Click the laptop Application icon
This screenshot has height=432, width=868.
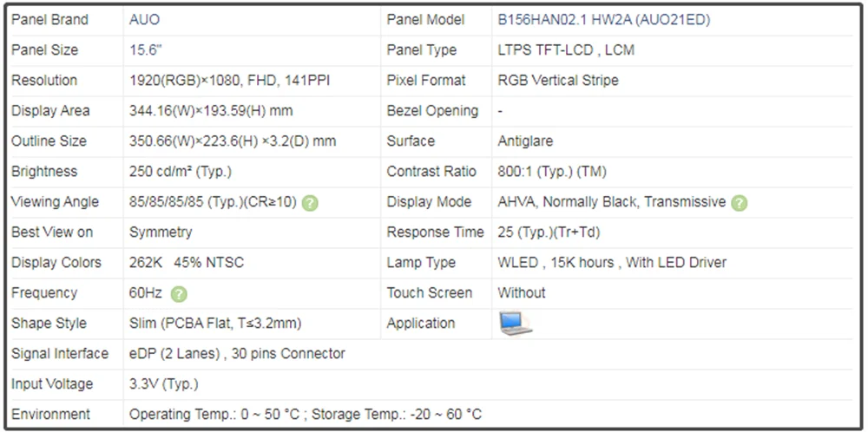click(515, 324)
